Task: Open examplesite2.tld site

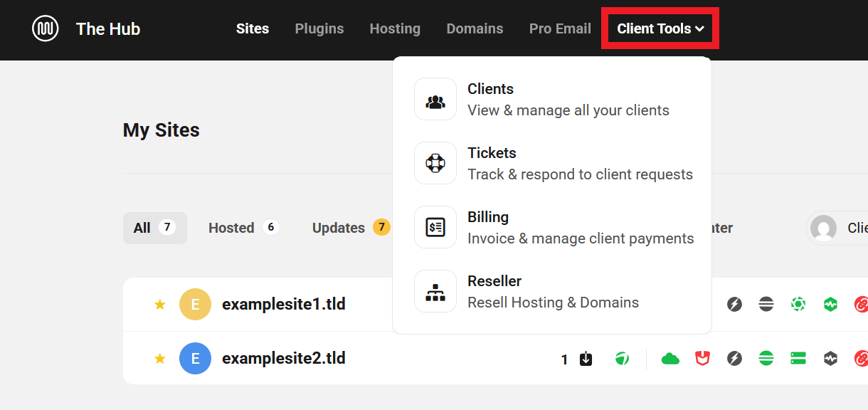Action: click(x=284, y=357)
